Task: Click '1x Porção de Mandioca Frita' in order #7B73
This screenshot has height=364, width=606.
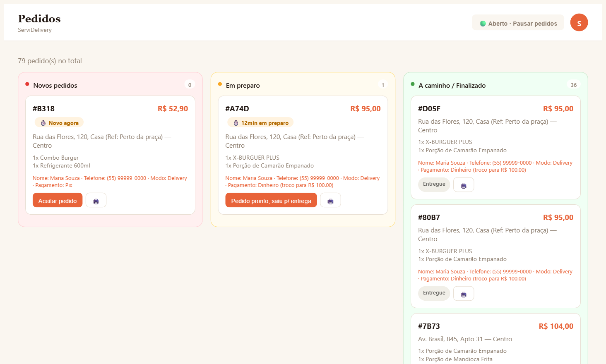Action: 455,359
